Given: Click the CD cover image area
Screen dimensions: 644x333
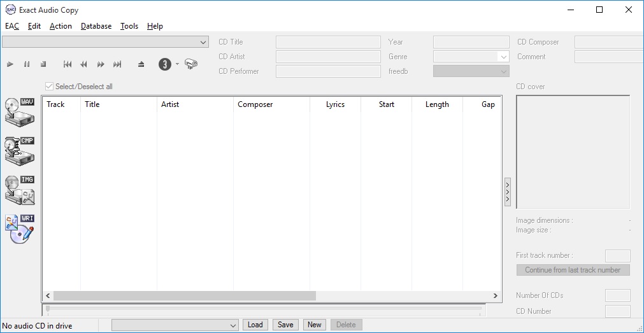Looking at the screenshot, I should pyautogui.click(x=573, y=152).
